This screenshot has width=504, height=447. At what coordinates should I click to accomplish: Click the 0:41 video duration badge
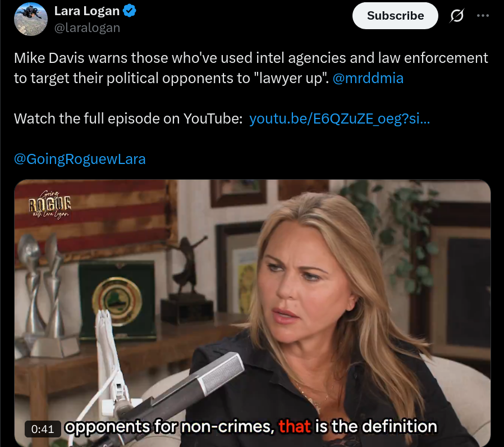(x=43, y=429)
